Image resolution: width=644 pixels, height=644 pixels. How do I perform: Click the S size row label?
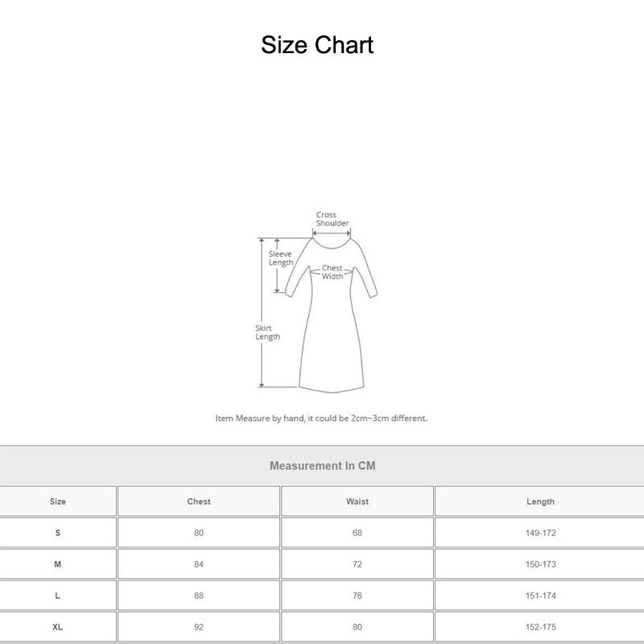(x=58, y=532)
